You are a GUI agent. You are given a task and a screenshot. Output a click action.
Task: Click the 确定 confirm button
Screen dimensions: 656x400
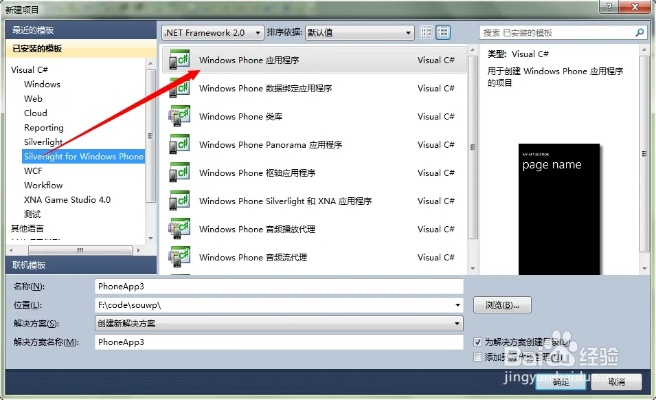[561, 382]
